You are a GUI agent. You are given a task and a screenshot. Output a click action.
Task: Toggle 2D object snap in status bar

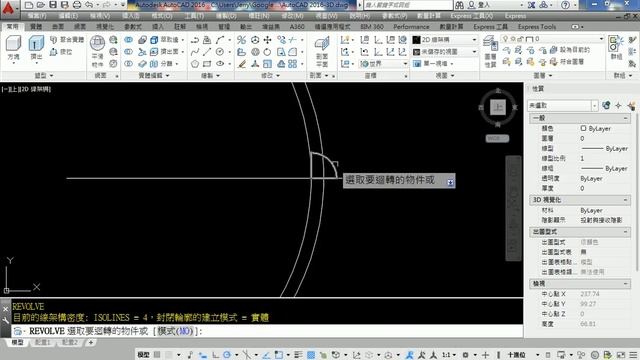279,355
